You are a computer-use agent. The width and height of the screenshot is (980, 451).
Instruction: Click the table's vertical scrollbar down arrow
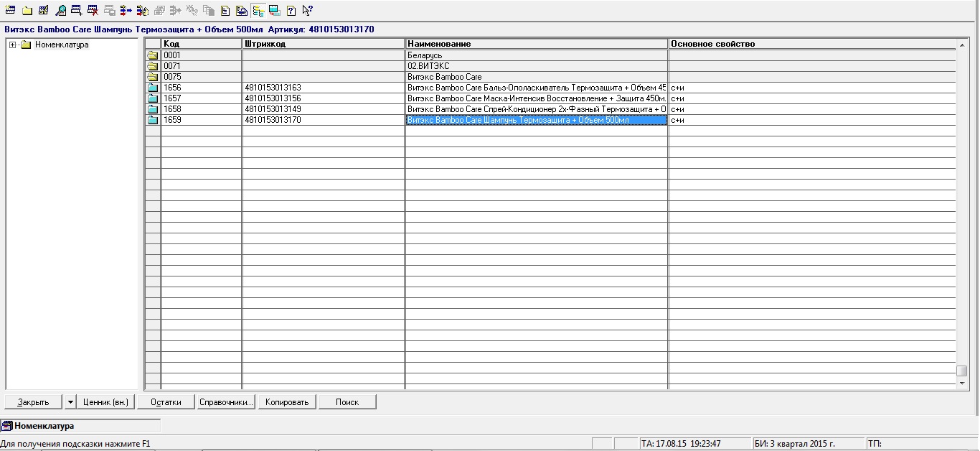(962, 384)
